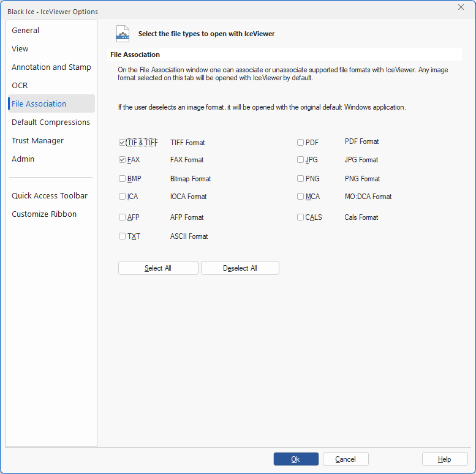Click the Cancel button
Image resolution: width=476 pixels, height=474 pixels.
346,459
